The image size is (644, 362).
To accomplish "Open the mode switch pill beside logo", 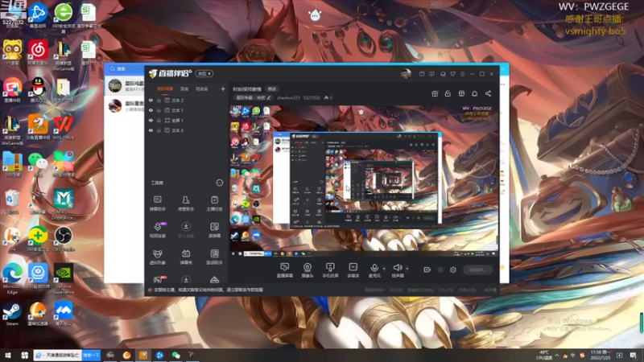I will (x=204, y=74).
